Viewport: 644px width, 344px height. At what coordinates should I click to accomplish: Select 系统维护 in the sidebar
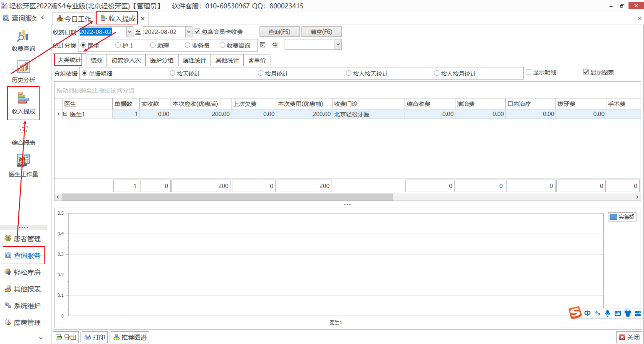tap(23, 306)
